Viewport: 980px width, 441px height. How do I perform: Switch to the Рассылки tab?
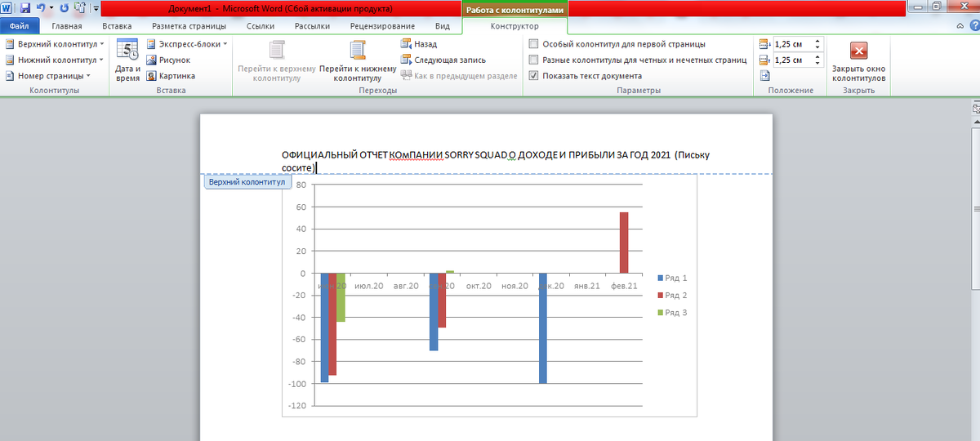point(312,26)
